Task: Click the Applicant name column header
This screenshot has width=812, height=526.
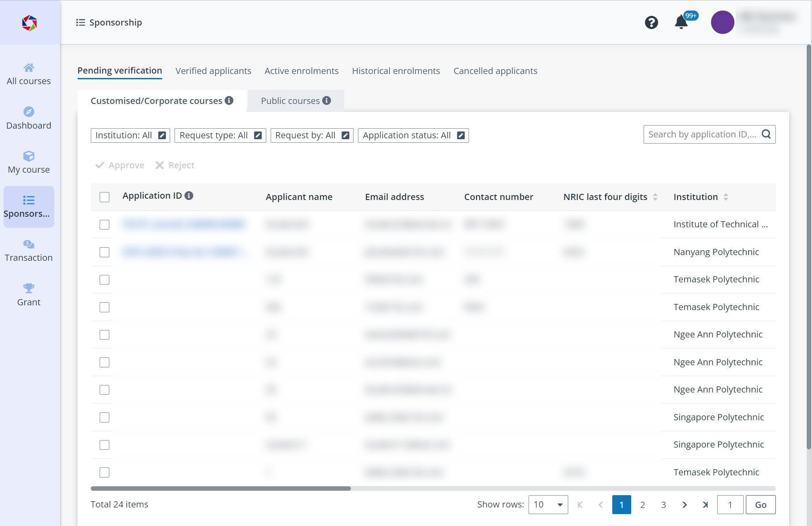Action: tap(299, 197)
